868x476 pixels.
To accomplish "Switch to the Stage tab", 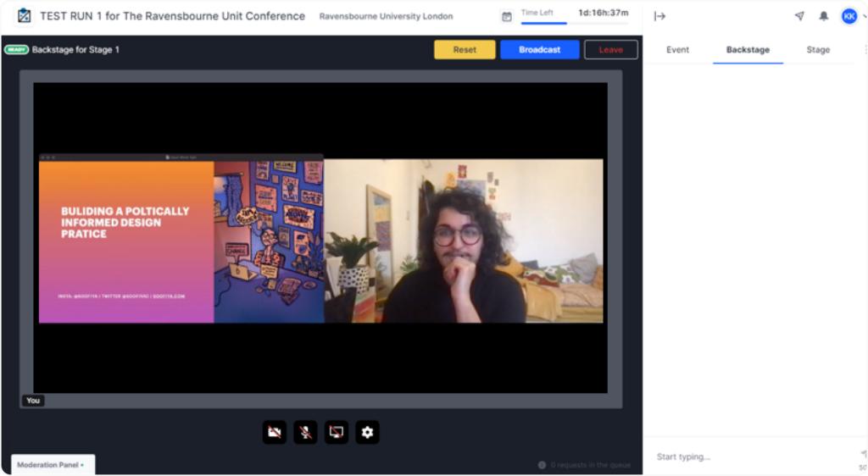I will point(818,50).
